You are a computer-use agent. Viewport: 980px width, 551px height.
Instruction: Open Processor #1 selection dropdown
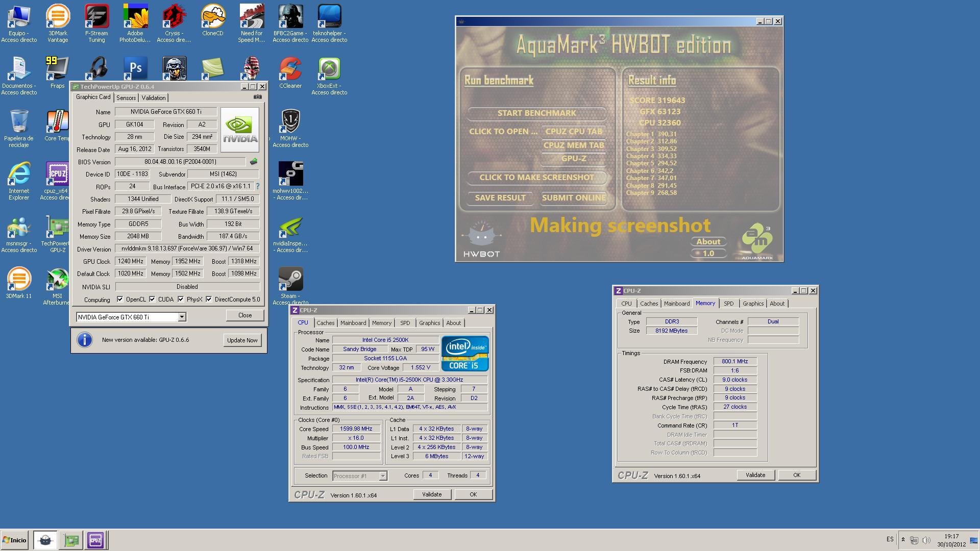383,476
